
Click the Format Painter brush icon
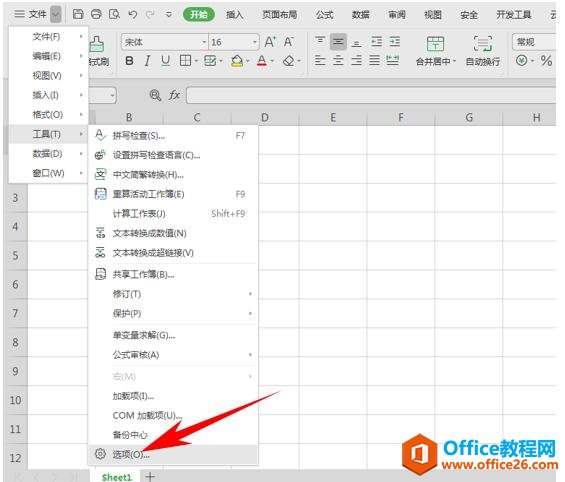pyautogui.click(x=97, y=45)
